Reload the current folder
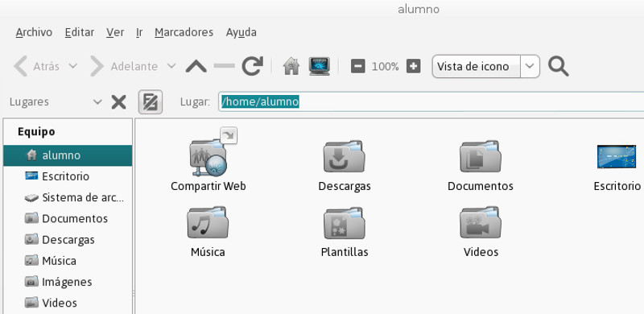 pyautogui.click(x=252, y=66)
